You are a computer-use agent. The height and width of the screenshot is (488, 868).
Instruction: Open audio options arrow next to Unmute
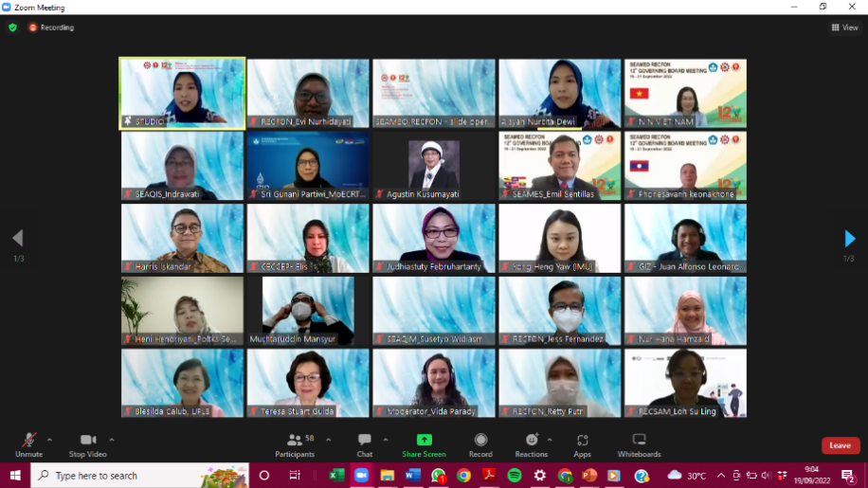[49, 440]
